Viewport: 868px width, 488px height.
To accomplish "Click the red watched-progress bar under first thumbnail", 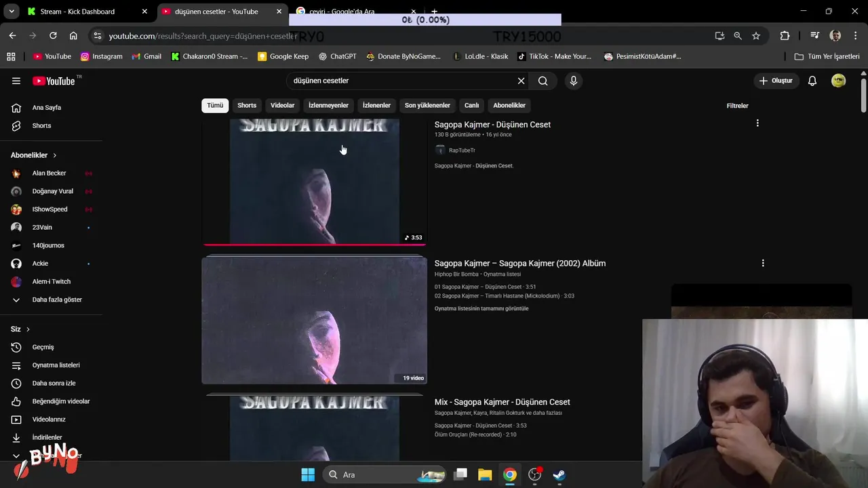I will click(314, 245).
